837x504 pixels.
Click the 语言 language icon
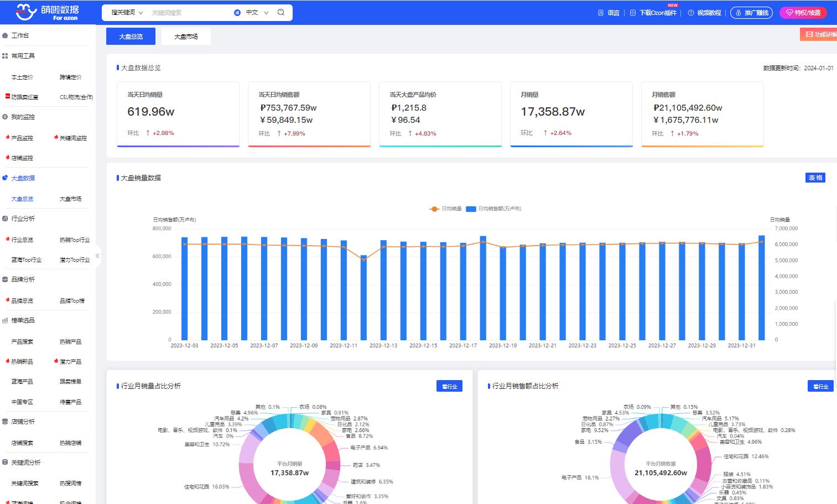[x=601, y=13]
